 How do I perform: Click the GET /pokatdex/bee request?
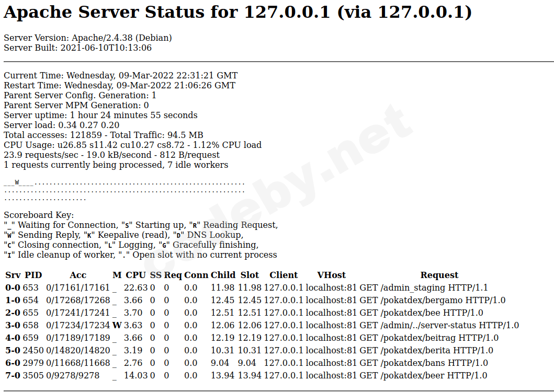tap(421, 313)
